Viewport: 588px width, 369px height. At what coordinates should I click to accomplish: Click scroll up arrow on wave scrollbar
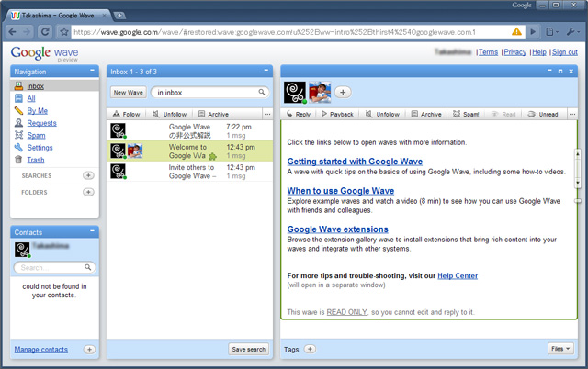point(578,153)
